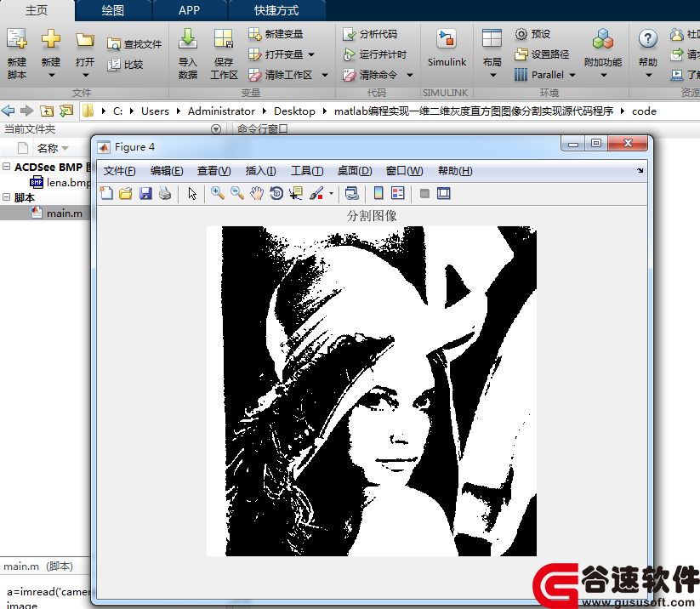Select the Edit Plot arrow tool
The width and height of the screenshot is (700, 609).
[x=192, y=194]
